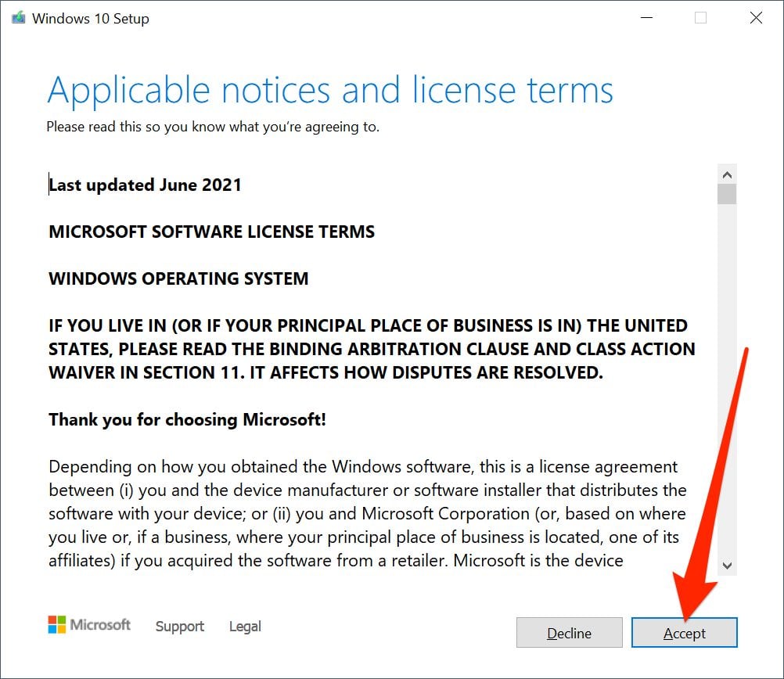The image size is (784, 679).
Task: Click the binding arbitration clause notice paragraph
Action: pos(368,349)
